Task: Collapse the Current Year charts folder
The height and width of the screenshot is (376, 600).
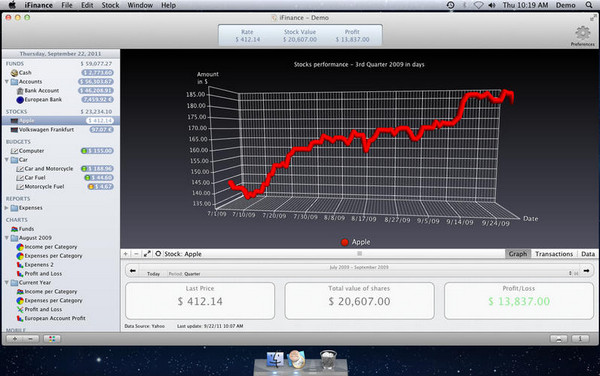Action: pos(7,283)
